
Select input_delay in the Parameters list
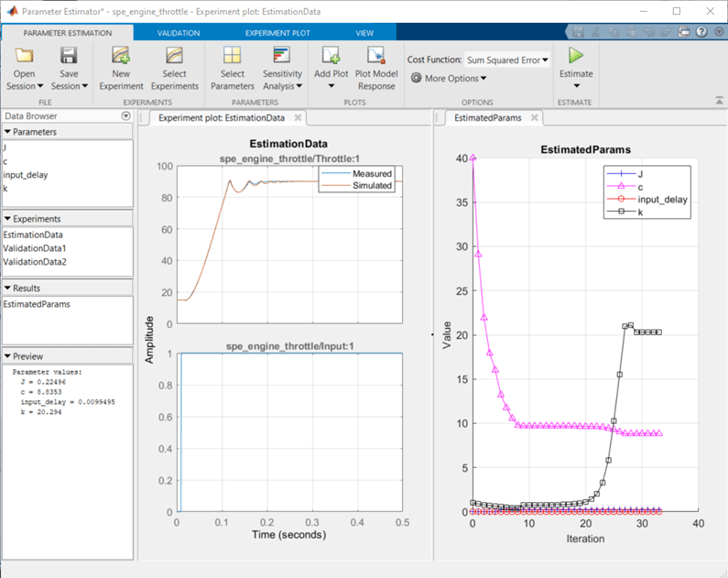pyautogui.click(x=68, y=175)
